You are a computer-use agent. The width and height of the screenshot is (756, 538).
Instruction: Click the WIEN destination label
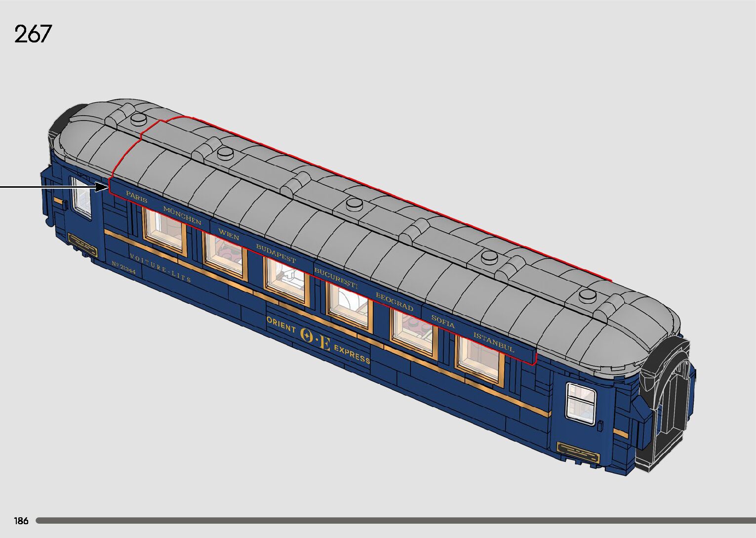pos(229,234)
